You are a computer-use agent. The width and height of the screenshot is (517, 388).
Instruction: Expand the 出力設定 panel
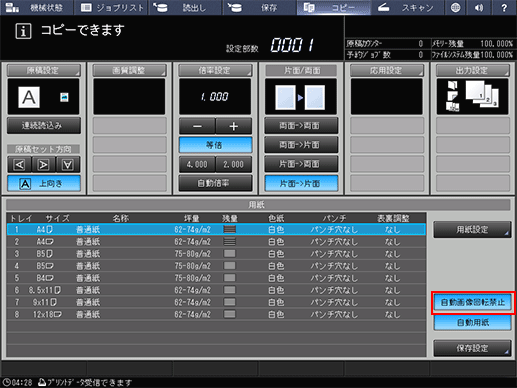pos(473,70)
